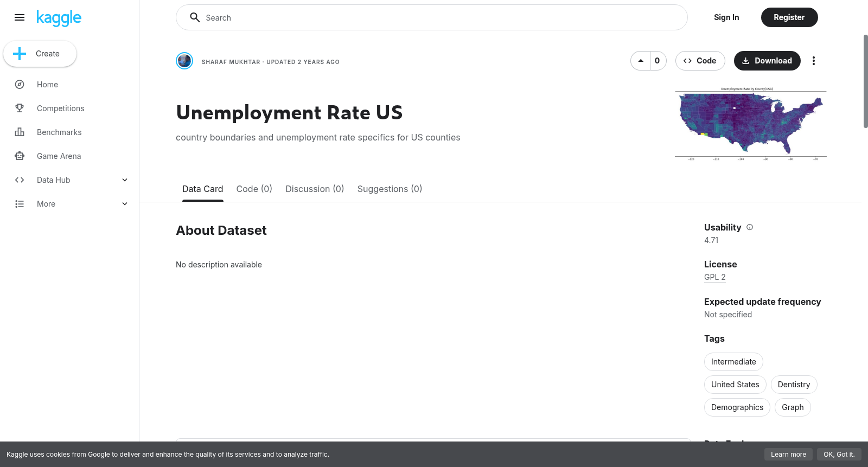Click the Intermediate tag

click(x=733, y=362)
